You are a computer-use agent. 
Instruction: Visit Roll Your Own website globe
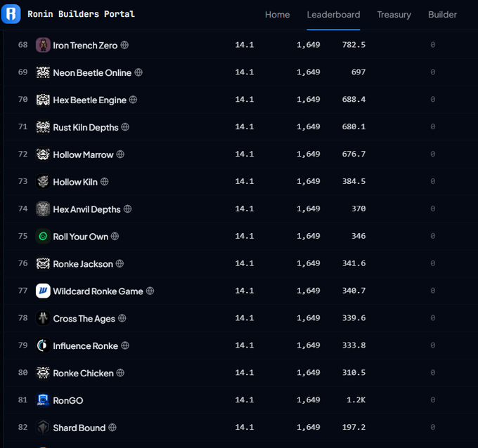point(115,237)
